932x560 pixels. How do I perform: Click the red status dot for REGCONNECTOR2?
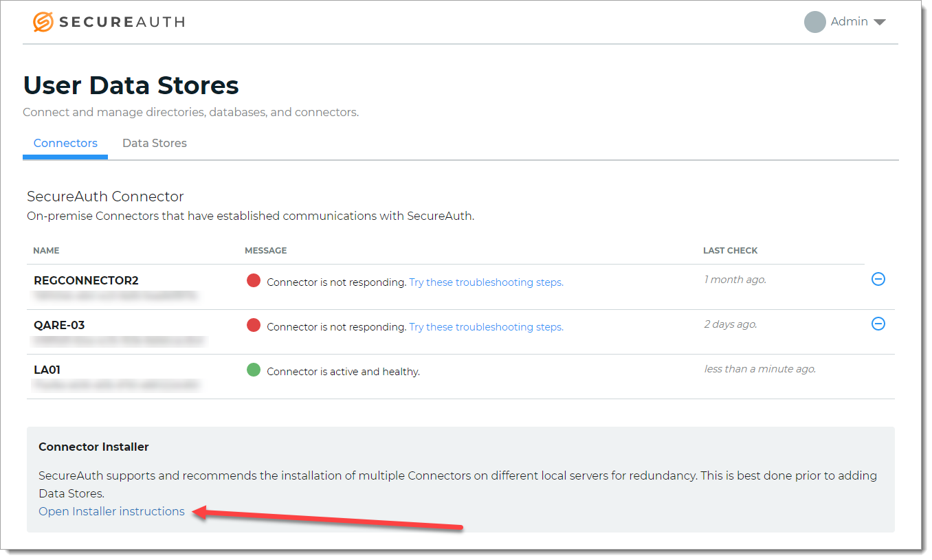tap(254, 281)
